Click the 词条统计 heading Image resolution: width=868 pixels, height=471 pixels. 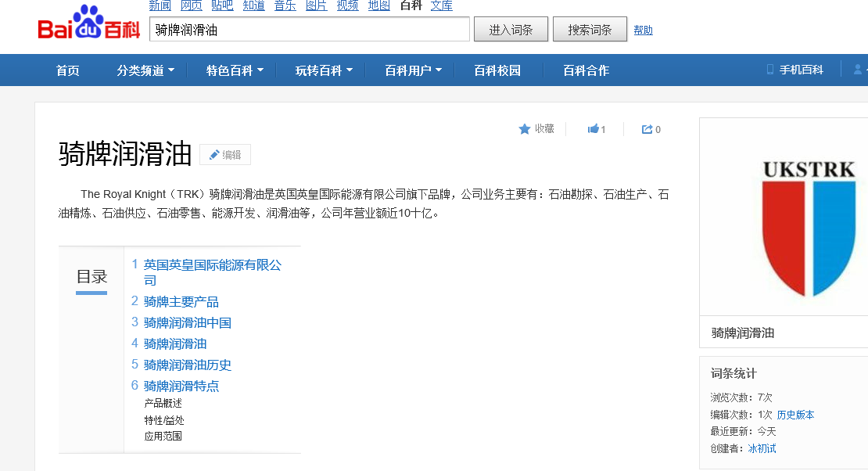(x=733, y=373)
